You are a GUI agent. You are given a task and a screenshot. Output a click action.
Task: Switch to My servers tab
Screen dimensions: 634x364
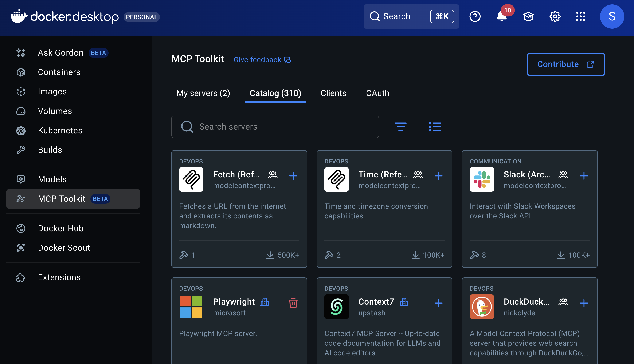(203, 93)
